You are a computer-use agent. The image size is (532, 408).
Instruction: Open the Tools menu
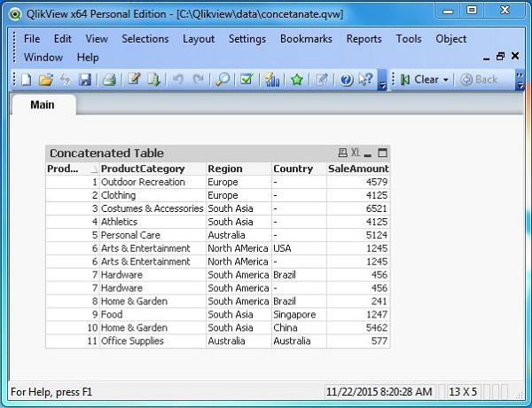point(409,39)
